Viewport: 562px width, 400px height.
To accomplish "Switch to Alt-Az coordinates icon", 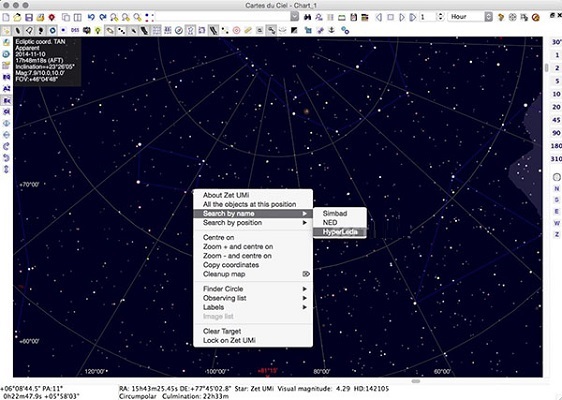I will tap(6, 89).
